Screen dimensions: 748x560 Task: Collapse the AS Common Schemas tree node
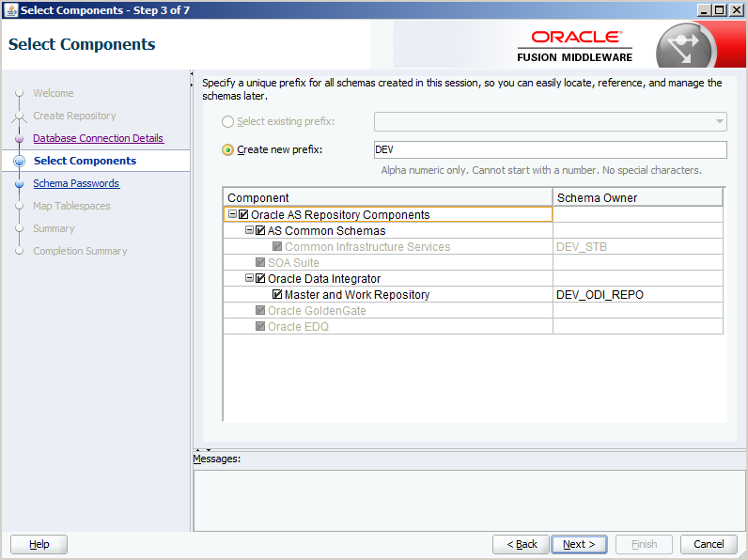249,231
